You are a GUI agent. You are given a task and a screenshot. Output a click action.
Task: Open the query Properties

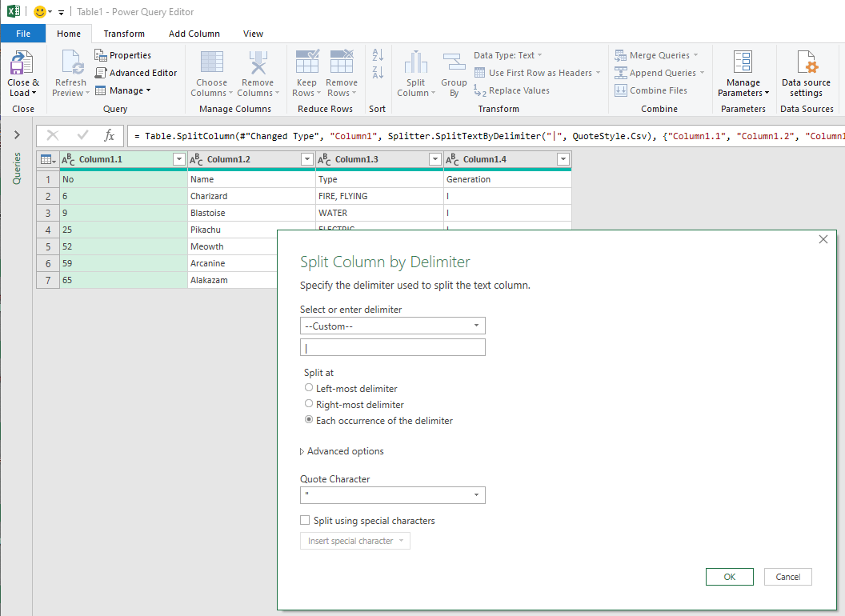123,55
